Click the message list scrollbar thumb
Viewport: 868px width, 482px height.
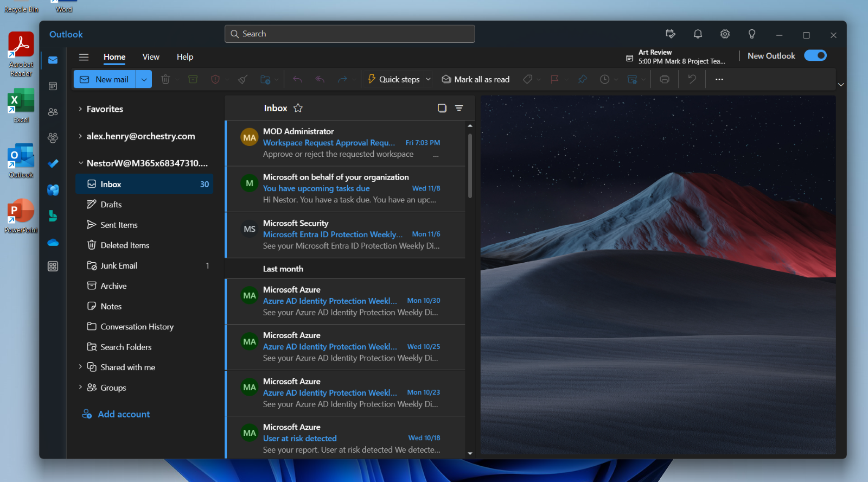pos(470,166)
